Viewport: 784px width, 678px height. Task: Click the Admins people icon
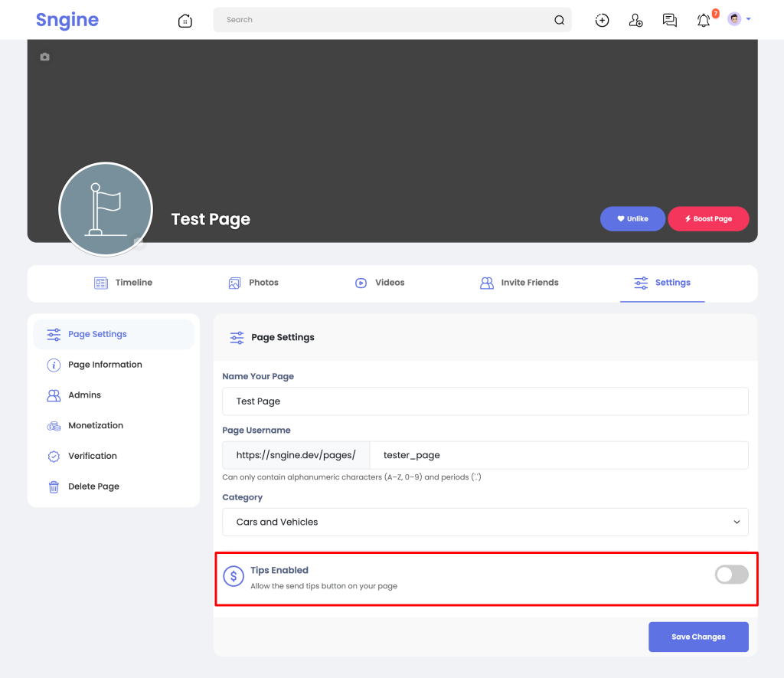54,396
